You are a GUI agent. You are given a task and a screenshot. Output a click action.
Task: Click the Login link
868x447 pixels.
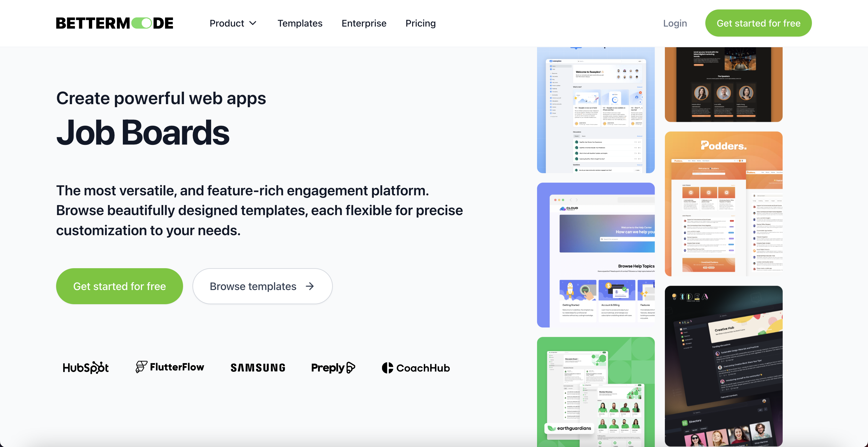675,23
